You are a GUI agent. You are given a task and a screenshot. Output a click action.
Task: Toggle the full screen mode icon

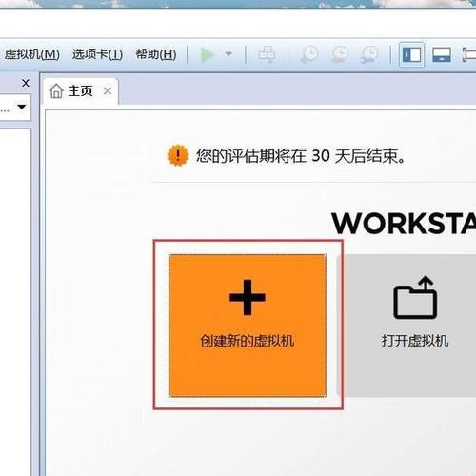point(469,54)
